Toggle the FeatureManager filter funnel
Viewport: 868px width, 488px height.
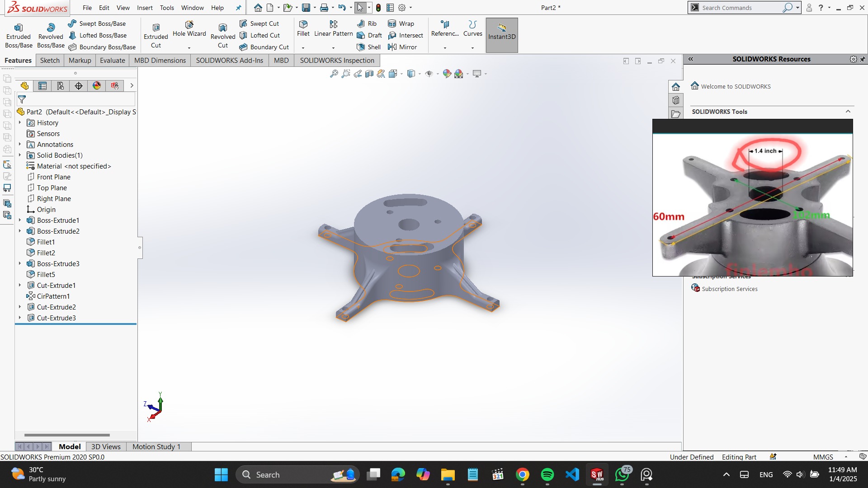pos(22,99)
